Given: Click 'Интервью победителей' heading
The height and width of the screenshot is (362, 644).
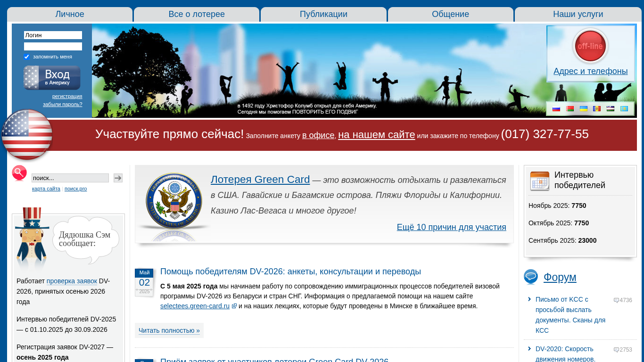Looking at the screenshot, I should point(580,180).
